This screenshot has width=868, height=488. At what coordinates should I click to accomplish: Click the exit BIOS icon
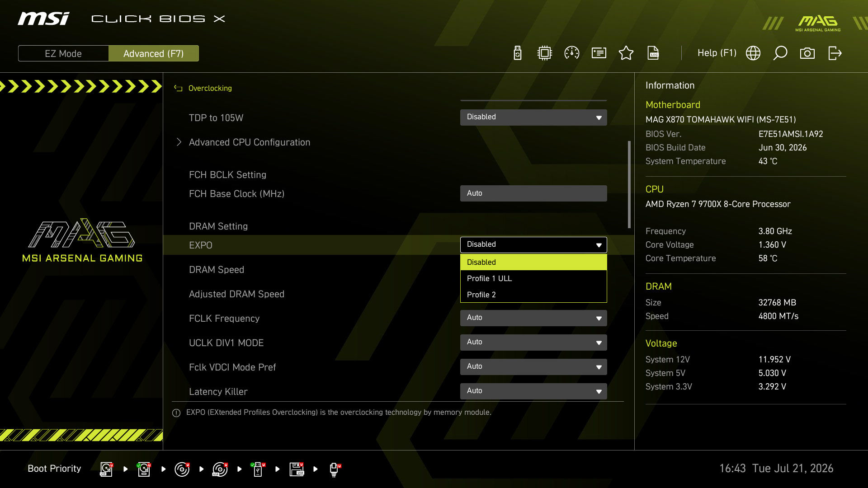point(835,53)
